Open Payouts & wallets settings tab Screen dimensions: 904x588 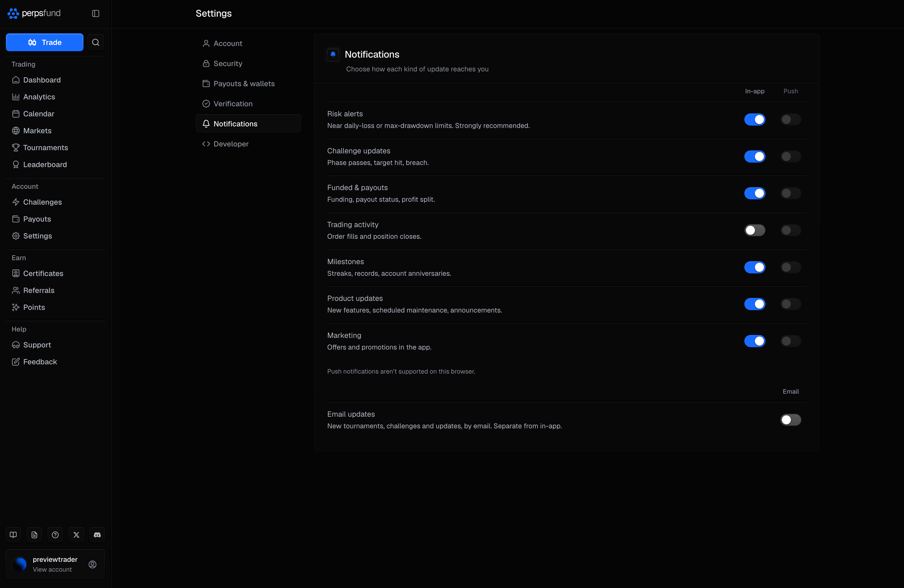coord(248,84)
